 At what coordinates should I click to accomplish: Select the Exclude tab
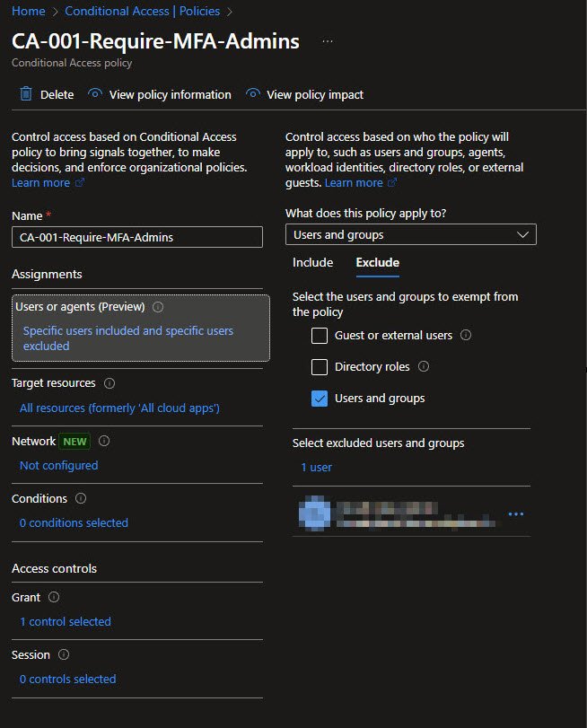(x=377, y=263)
